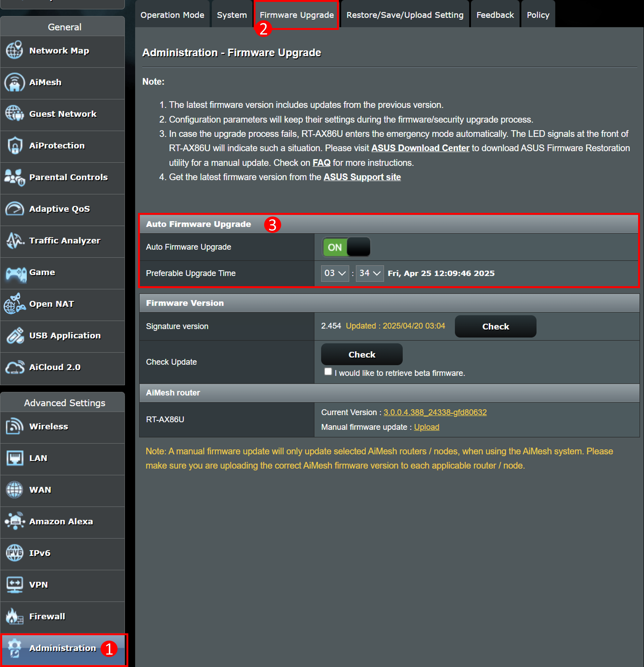The image size is (644, 667).
Task: Select Amazon Alexa menu label
Action: pos(61,521)
